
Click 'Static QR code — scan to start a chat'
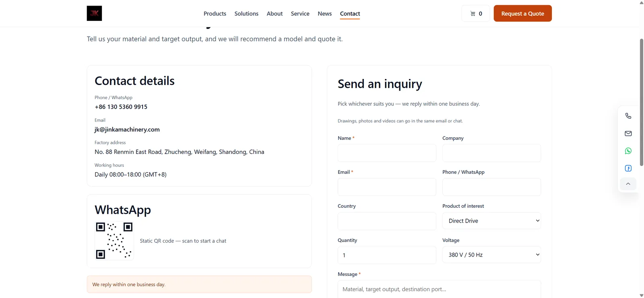[183, 241]
